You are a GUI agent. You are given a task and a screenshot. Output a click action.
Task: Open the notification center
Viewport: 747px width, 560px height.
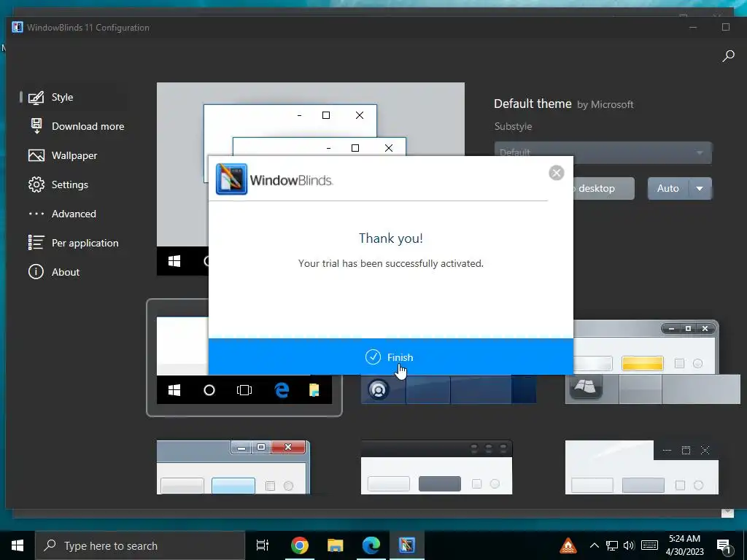[x=724, y=545]
